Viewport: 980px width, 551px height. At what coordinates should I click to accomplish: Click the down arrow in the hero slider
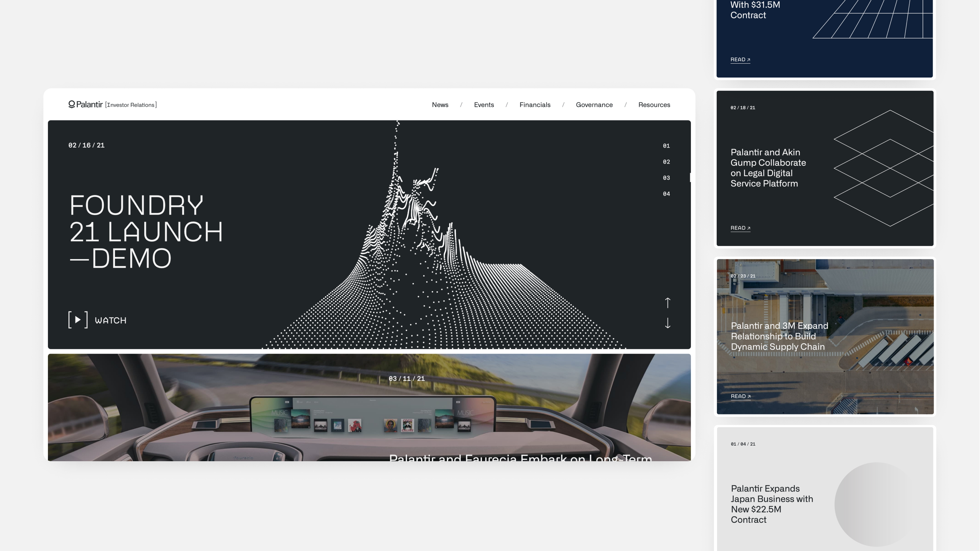(667, 323)
